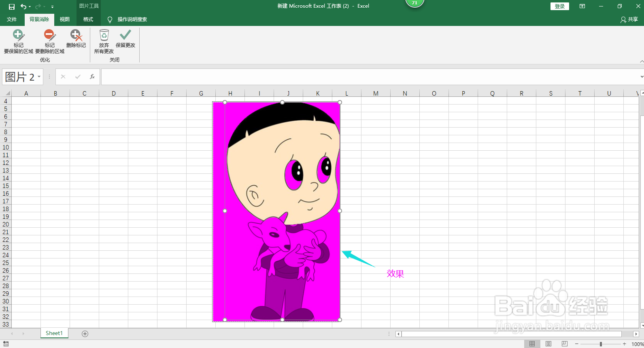Select the Sheet1 tab
Viewport: 644px width, 348px height.
tap(54, 333)
